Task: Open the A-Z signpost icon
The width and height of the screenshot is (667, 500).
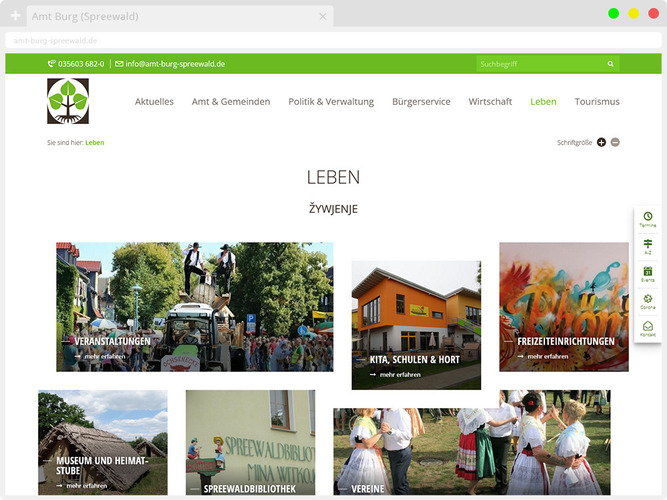Action: tap(648, 246)
